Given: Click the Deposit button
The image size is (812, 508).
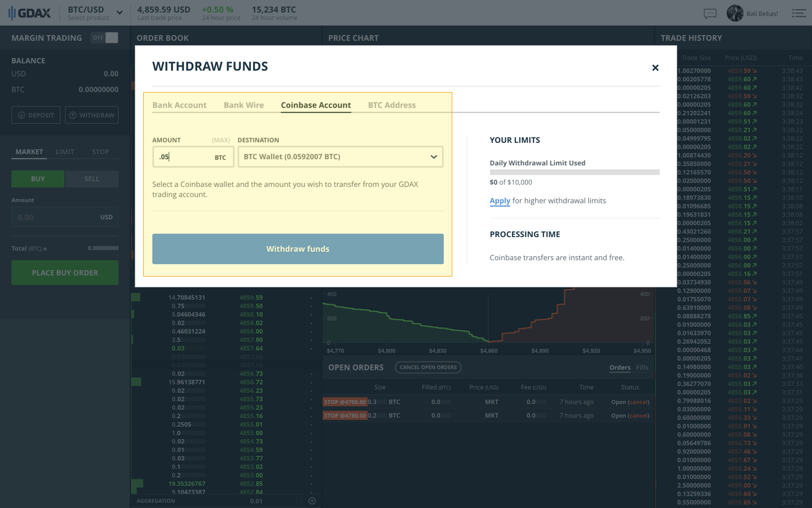Looking at the screenshot, I should coord(36,115).
